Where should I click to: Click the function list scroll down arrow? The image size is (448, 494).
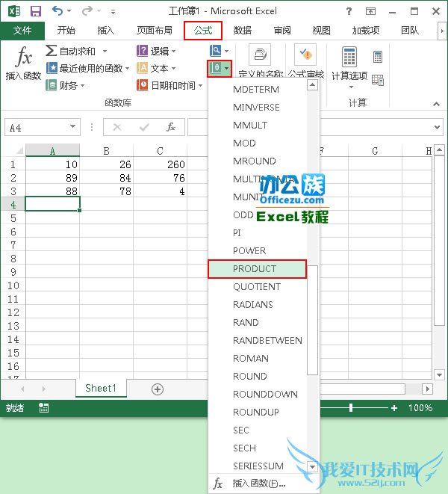click(x=312, y=466)
